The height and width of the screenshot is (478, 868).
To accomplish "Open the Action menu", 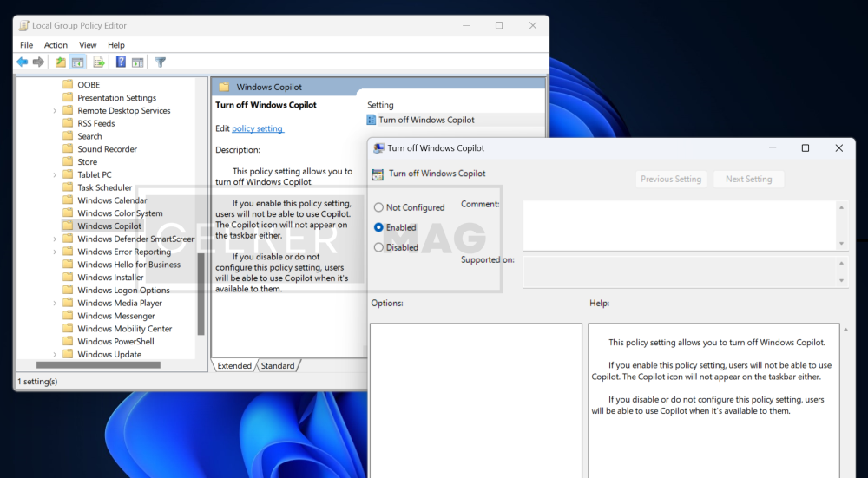I will [x=56, y=45].
